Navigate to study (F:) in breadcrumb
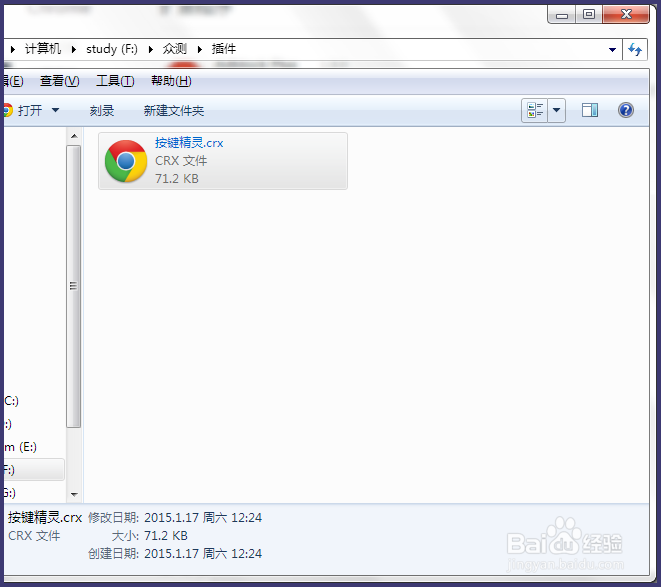Image resolution: width=661 pixels, height=587 pixels. (112, 49)
